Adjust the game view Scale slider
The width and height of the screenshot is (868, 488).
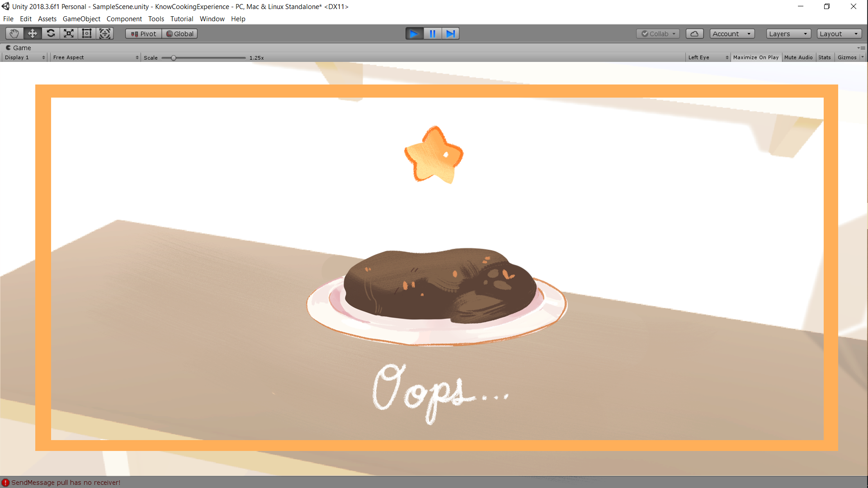[174, 58]
